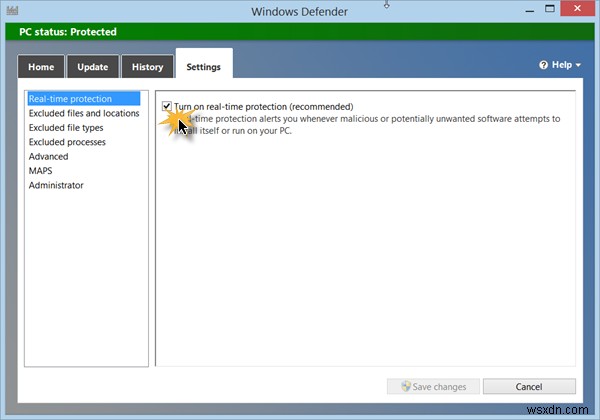The height and width of the screenshot is (420, 600).
Task: Open Excluded processes settings
Action: [x=67, y=142]
